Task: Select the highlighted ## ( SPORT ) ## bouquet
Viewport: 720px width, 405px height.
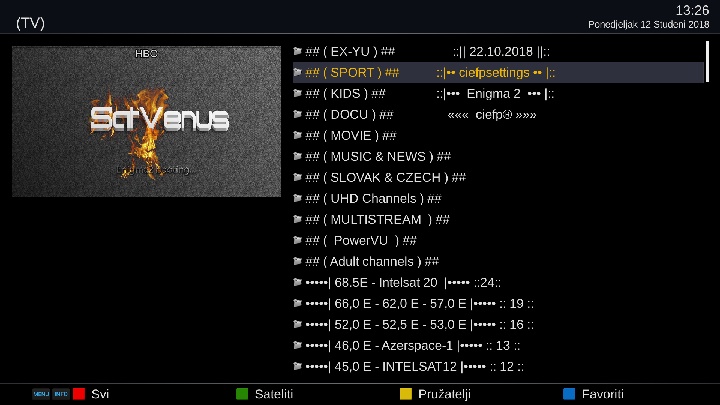Action: [x=498, y=73]
